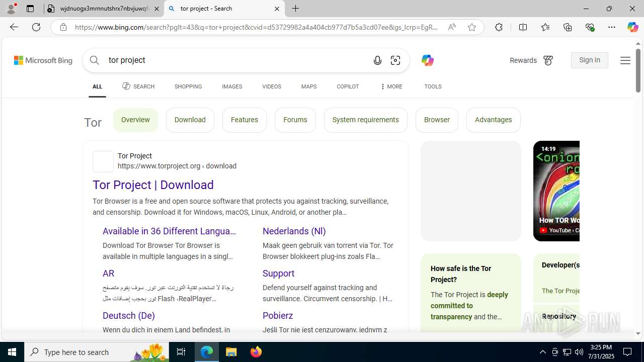Image resolution: width=644 pixels, height=362 pixels.
Task: Open the Support sublink
Action: [279, 274]
